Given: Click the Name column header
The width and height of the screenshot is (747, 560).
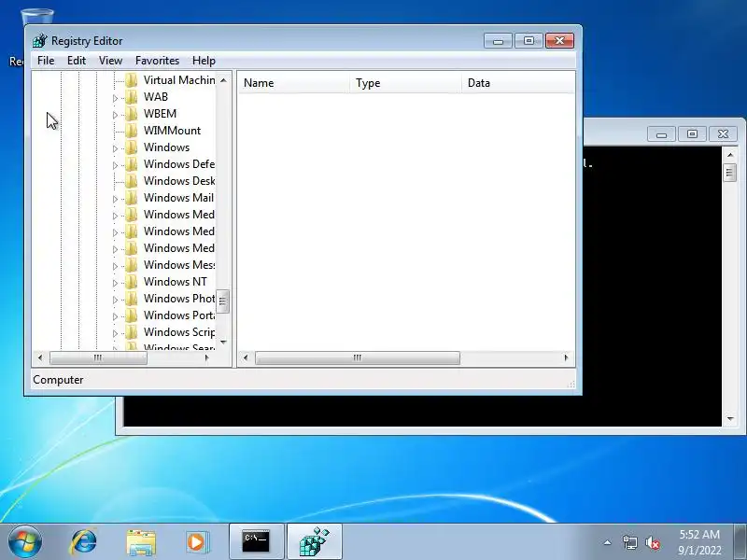Looking at the screenshot, I should [x=293, y=83].
